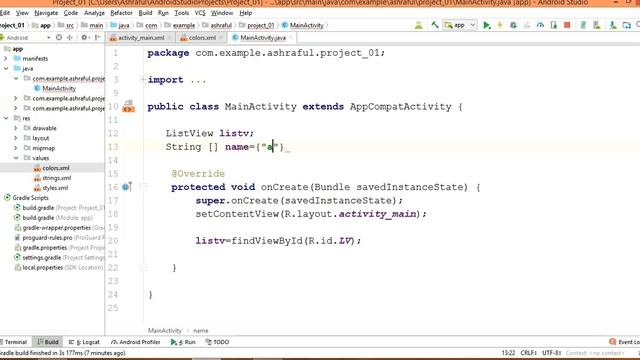
Task: Stop the running app with red square
Action: (x=567, y=25)
